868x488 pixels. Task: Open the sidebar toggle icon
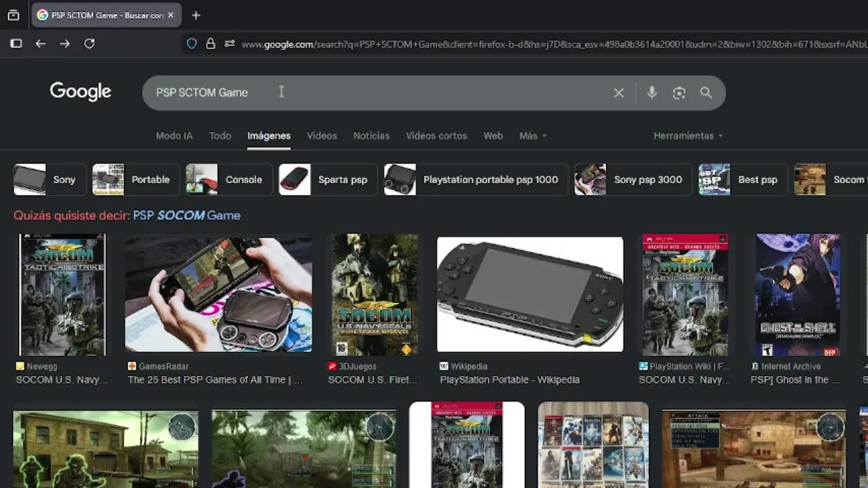(16, 43)
